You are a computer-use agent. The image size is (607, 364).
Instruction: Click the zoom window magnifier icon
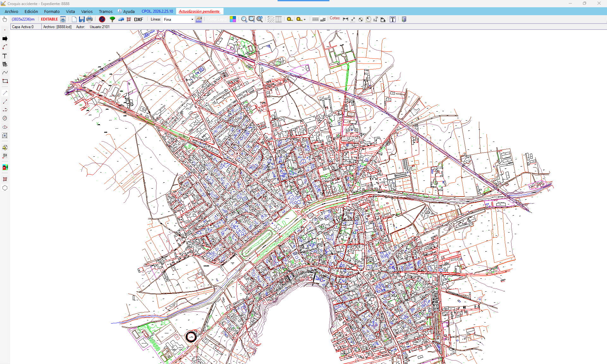pyautogui.click(x=252, y=19)
